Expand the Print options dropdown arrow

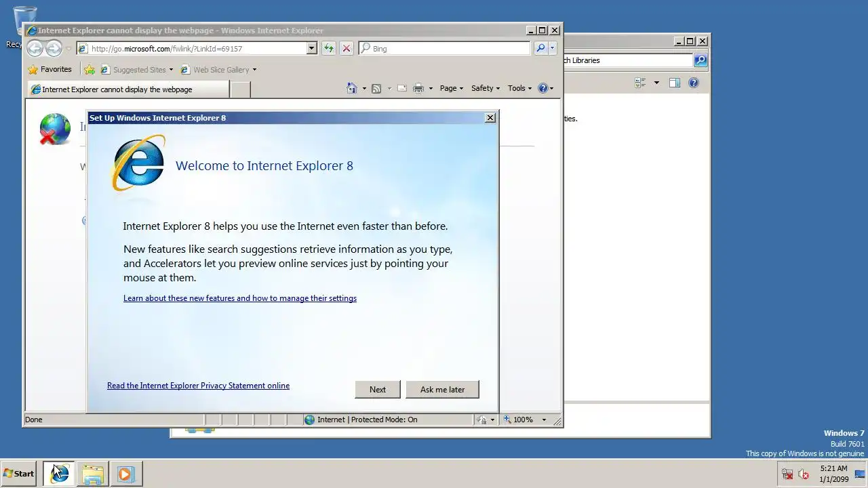click(431, 89)
